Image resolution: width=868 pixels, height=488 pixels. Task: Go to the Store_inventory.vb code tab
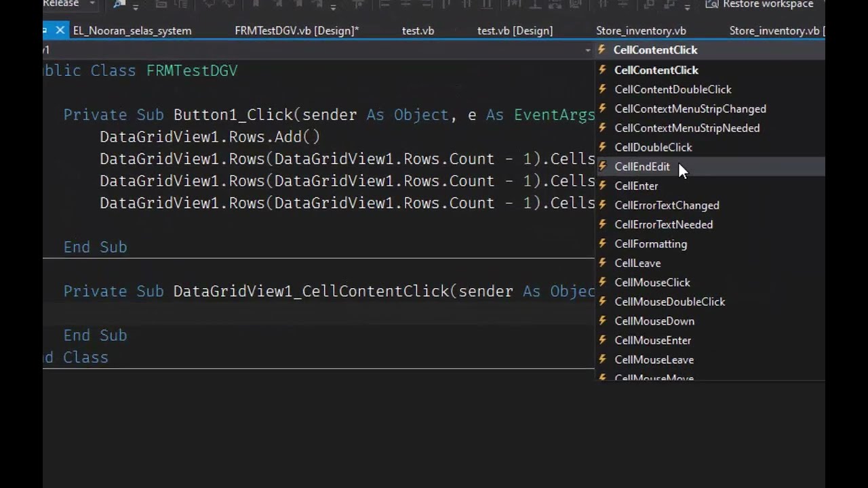641,30
